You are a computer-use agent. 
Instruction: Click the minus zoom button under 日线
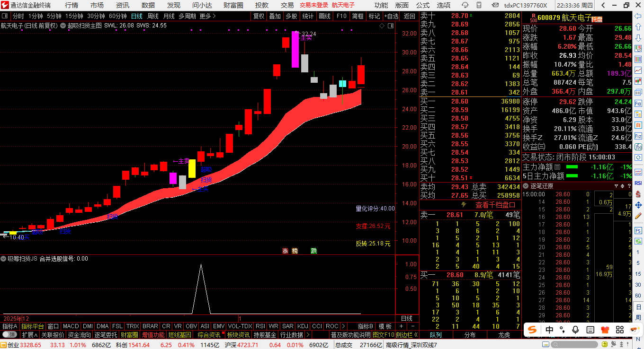coord(413,326)
